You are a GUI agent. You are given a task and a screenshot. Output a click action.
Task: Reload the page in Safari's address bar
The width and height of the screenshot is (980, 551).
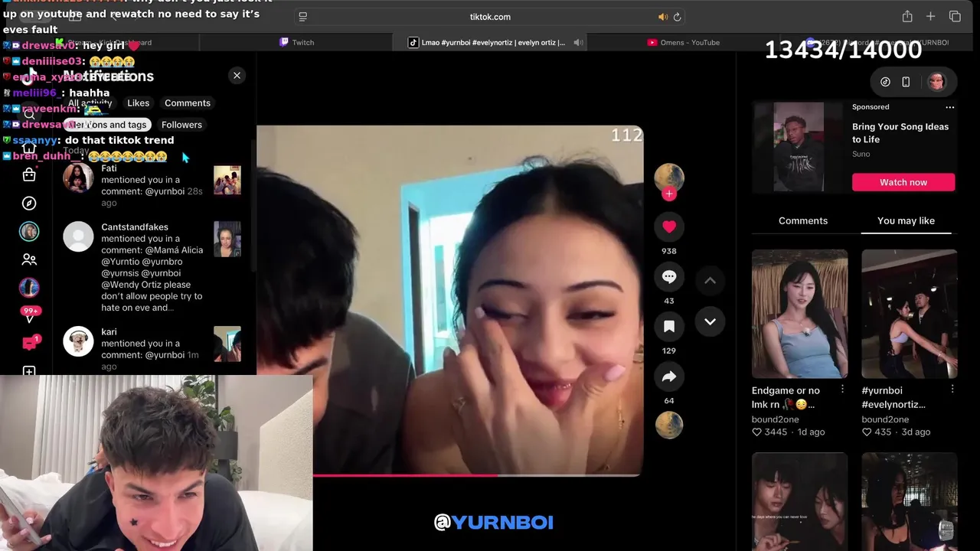tap(677, 17)
